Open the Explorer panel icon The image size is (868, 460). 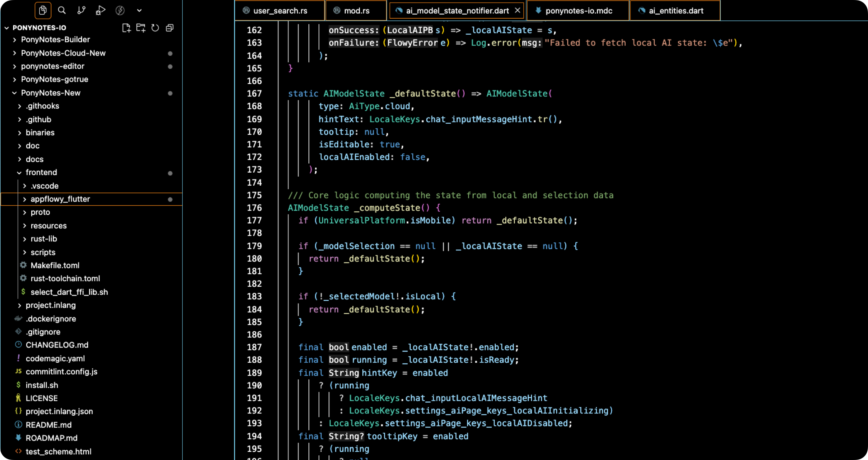coord(42,10)
